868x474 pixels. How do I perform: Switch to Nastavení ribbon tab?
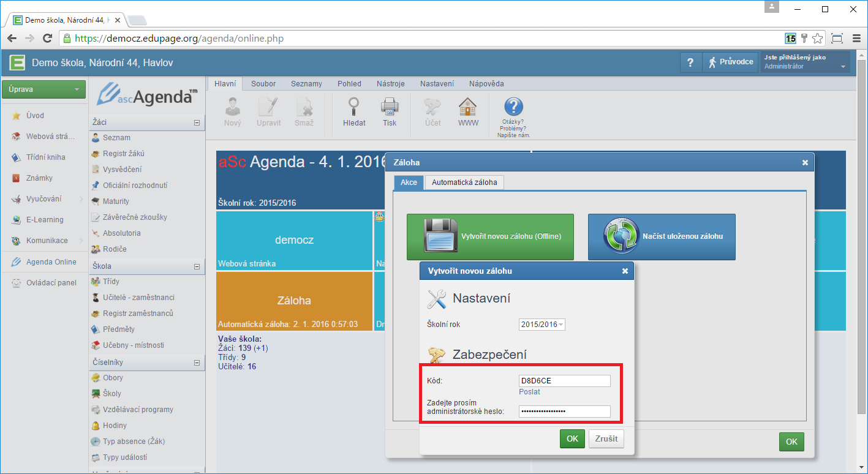(x=437, y=84)
